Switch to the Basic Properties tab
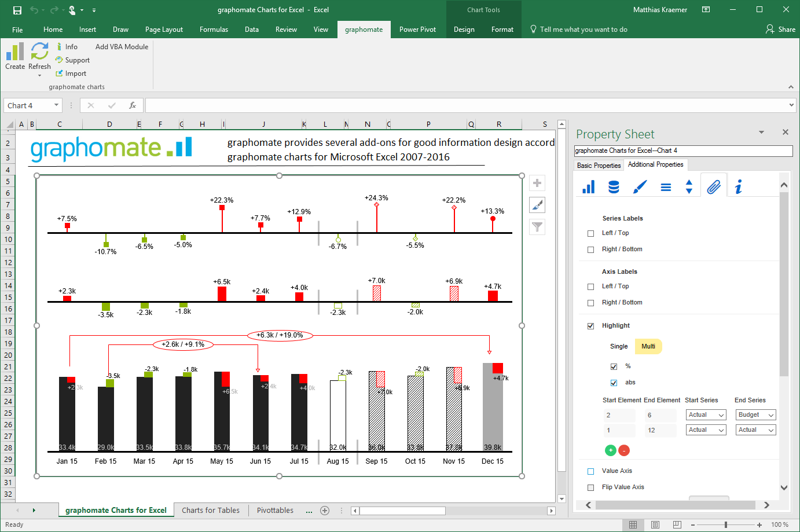Screen dimensions: 800x532 [599, 166]
